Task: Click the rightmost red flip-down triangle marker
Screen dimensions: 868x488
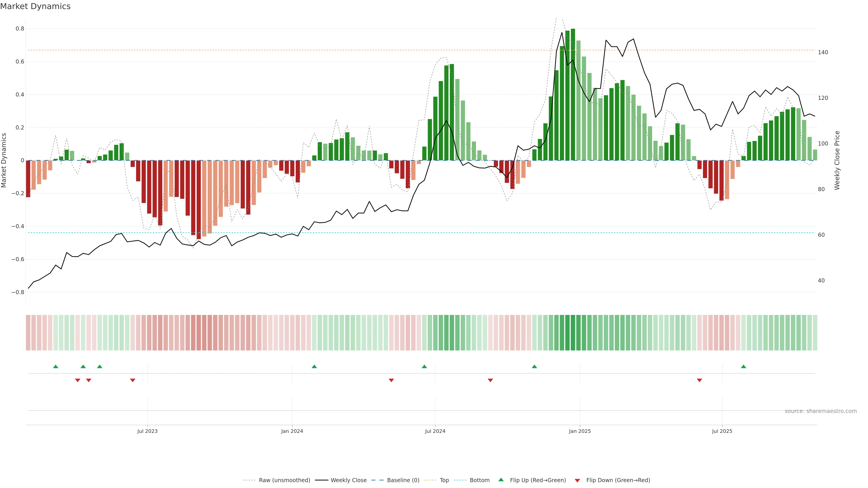Action: click(x=700, y=380)
